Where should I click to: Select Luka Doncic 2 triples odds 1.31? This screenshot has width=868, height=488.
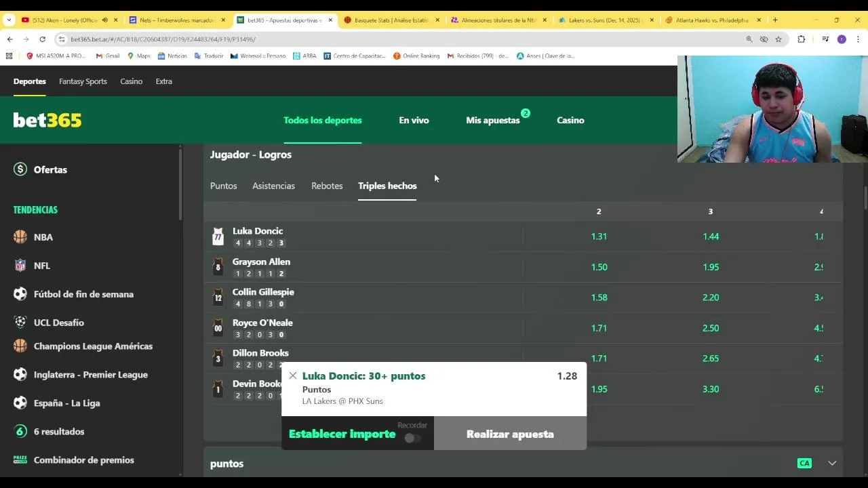click(x=599, y=237)
